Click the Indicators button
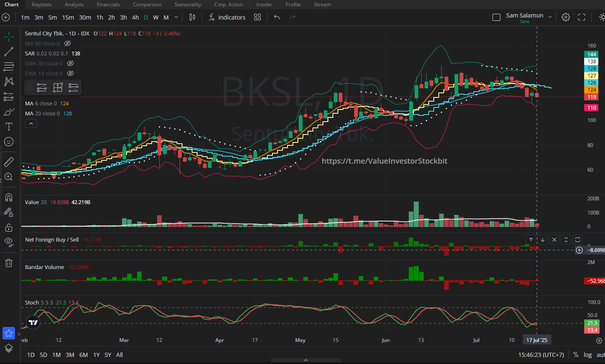Screen dimensions: 605x364 tap(227, 17)
